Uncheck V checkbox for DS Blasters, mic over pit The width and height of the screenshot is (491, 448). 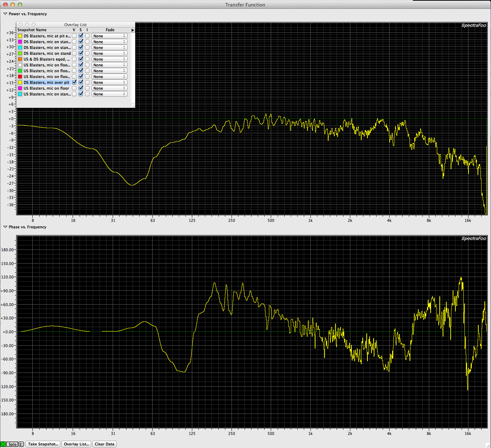pyautogui.click(x=74, y=82)
